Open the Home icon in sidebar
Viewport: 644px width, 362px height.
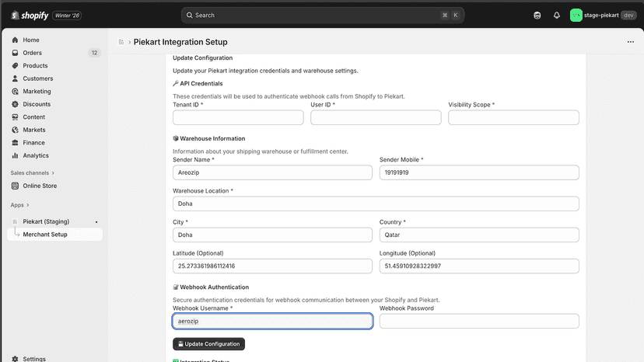coord(16,40)
